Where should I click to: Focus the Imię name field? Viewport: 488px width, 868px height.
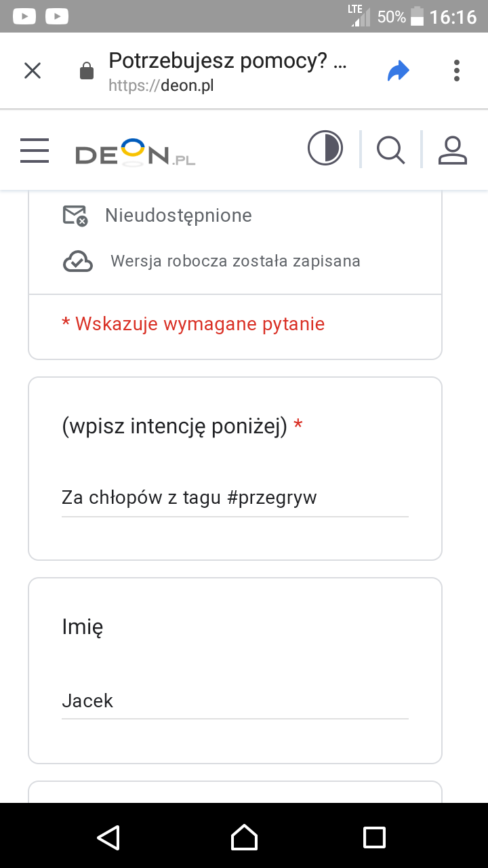(235, 701)
